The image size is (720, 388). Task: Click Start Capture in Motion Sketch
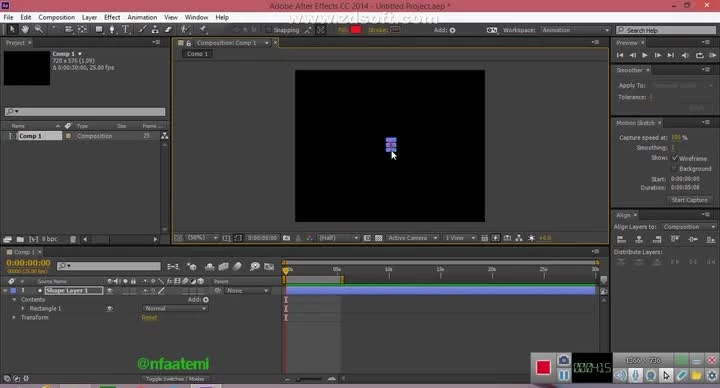click(x=689, y=200)
